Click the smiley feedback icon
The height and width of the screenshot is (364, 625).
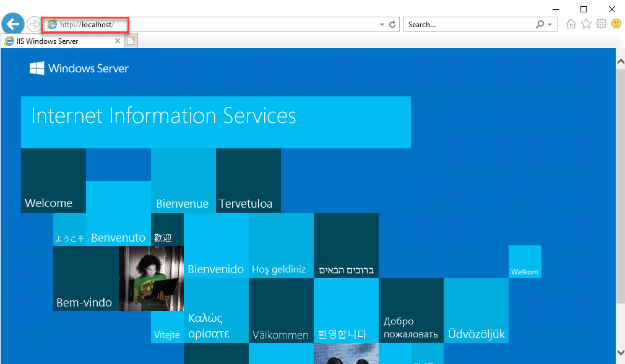pyautogui.click(x=616, y=24)
